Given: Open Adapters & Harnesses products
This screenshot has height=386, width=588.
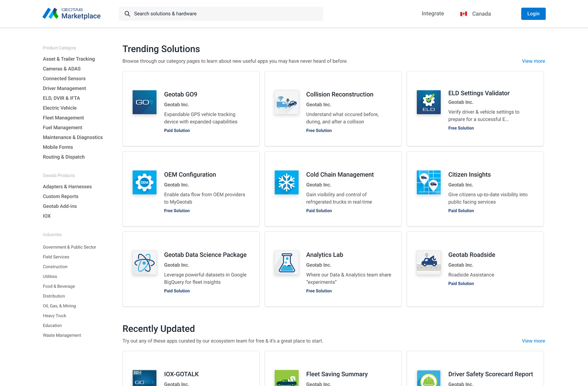Looking at the screenshot, I should [x=67, y=187].
